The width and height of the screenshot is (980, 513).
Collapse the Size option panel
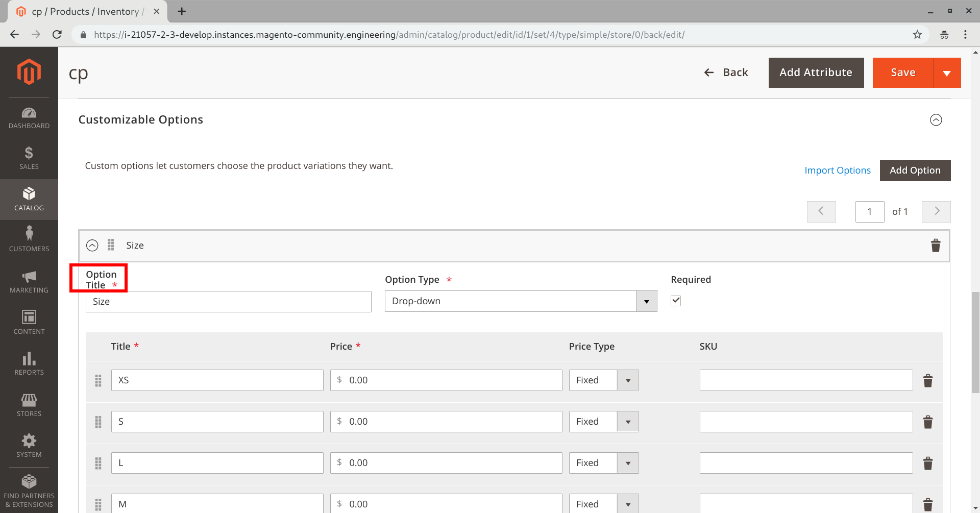92,246
